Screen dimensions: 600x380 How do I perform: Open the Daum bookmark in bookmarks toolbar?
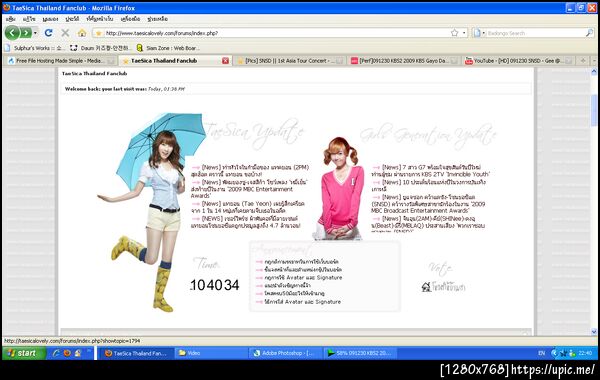[x=101, y=48]
